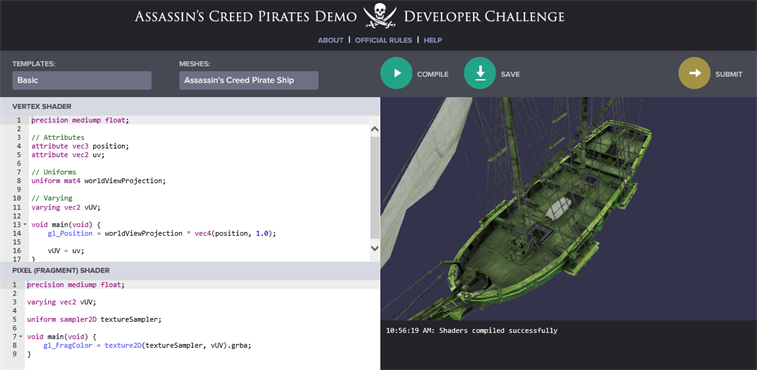Collapse the fold arrow at vertex shader line 13
757x370 pixels.
(25, 225)
